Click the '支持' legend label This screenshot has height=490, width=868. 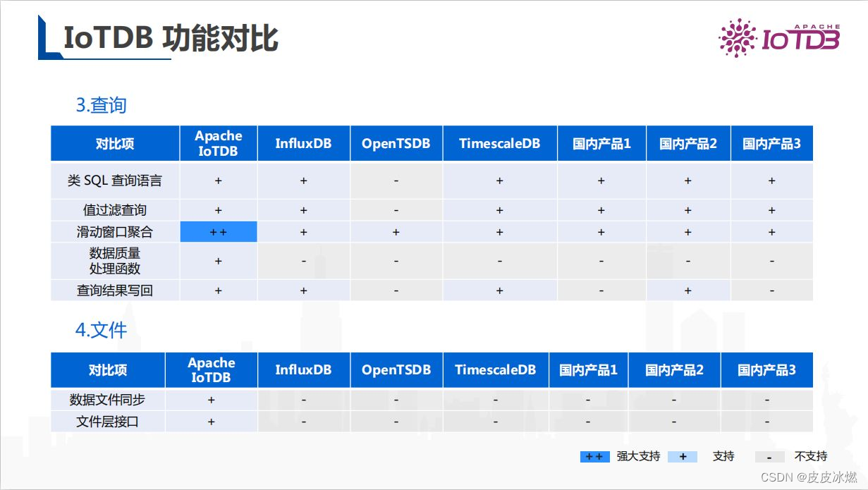723,457
